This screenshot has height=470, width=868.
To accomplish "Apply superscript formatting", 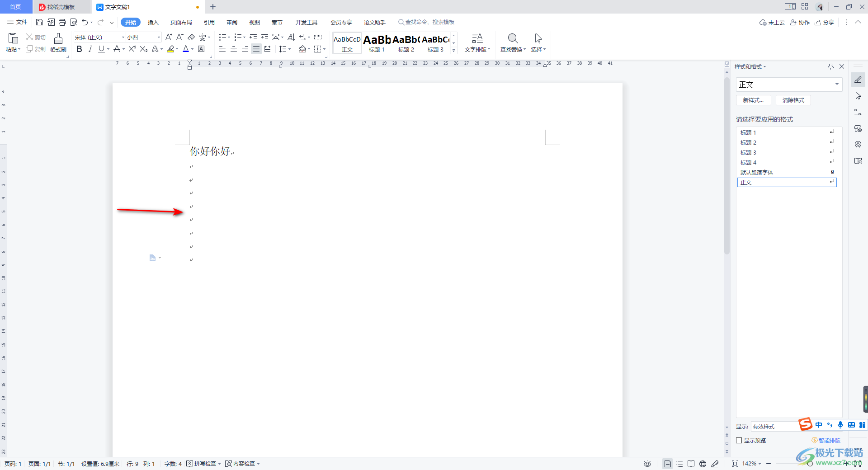I will 132,49.
